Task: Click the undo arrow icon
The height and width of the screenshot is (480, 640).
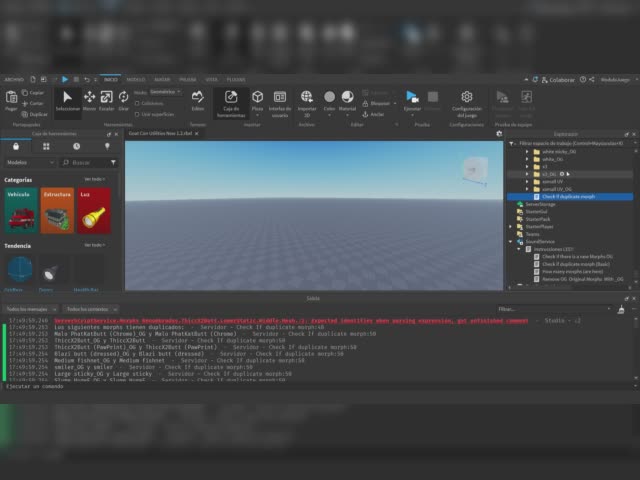Action: point(87,80)
